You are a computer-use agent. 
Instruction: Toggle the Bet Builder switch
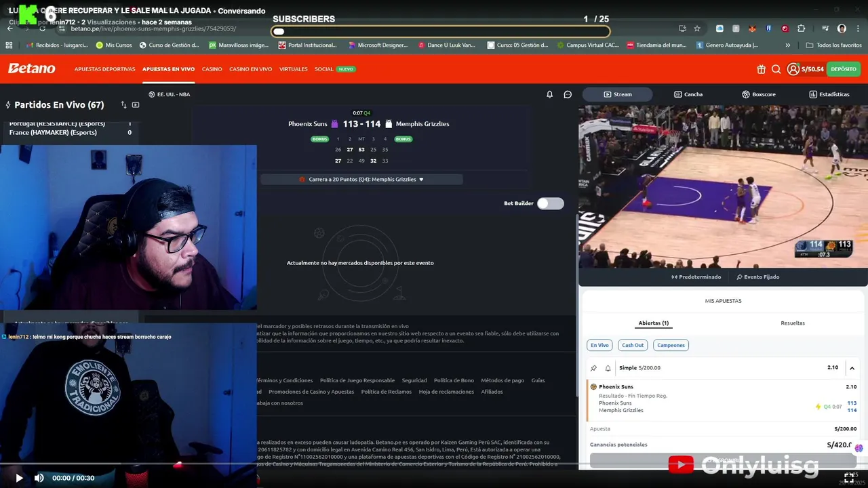click(x=550, y=203)
